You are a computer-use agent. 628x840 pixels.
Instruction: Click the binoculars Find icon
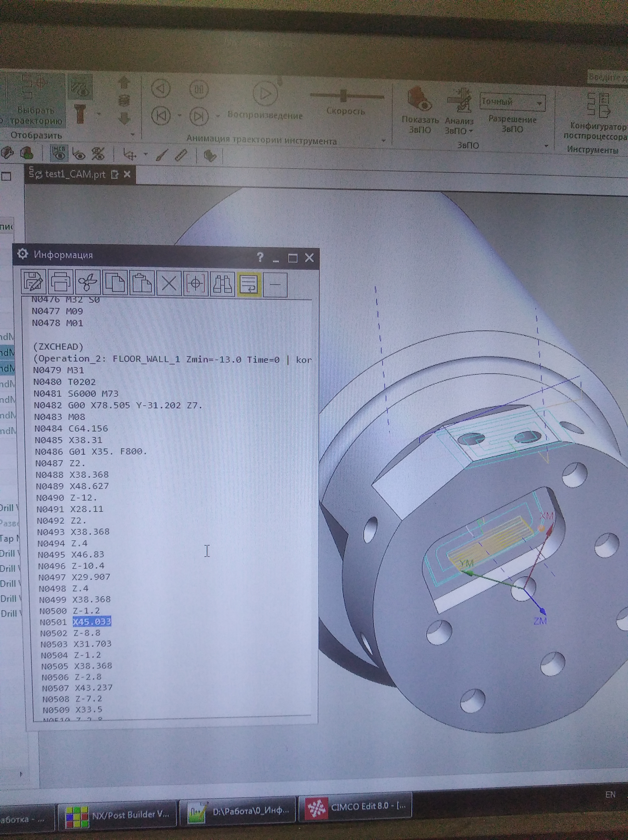(222, 284)
